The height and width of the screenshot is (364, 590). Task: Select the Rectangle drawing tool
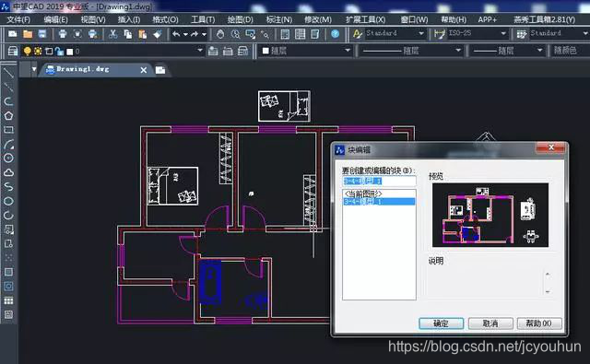8,130
